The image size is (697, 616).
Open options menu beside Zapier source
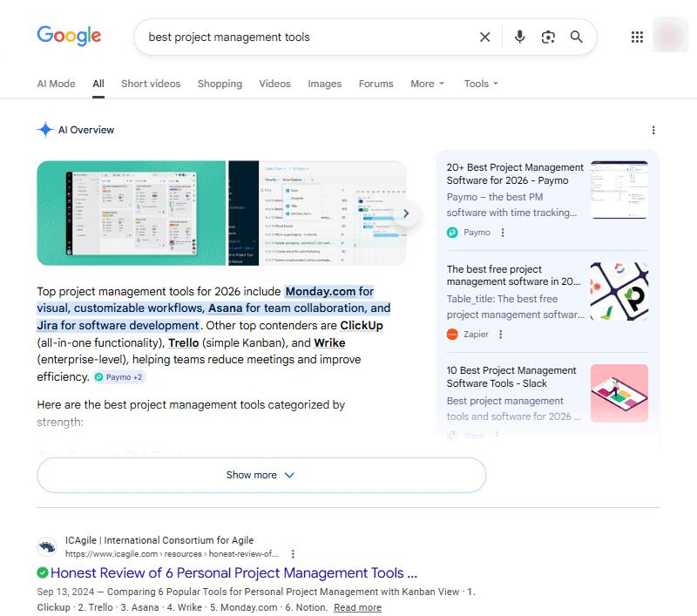[500, 334]
